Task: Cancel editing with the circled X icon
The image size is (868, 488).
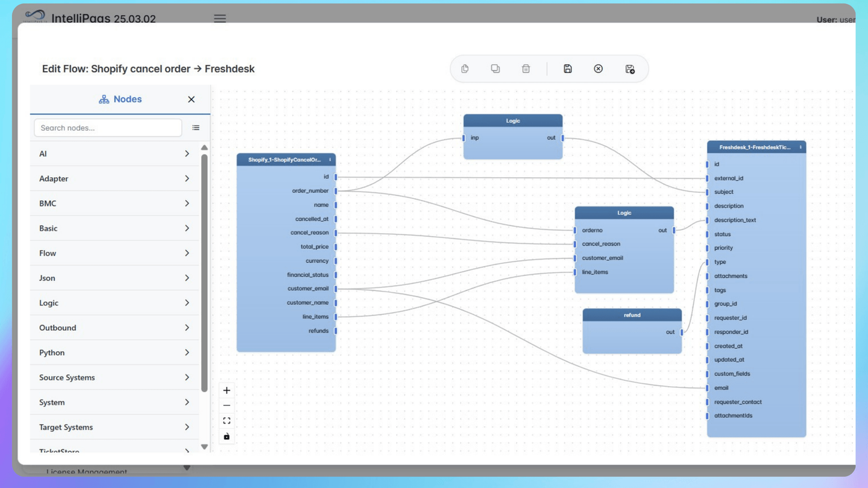Action: 599,69
